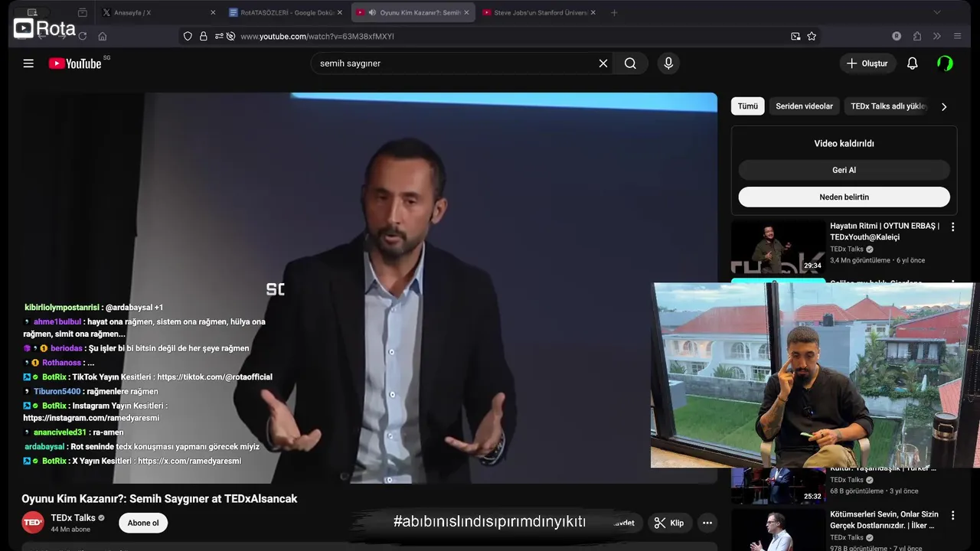
Task: Click the x.com/ramedyaresmi chat link
Action: click(x=189, y=461)
